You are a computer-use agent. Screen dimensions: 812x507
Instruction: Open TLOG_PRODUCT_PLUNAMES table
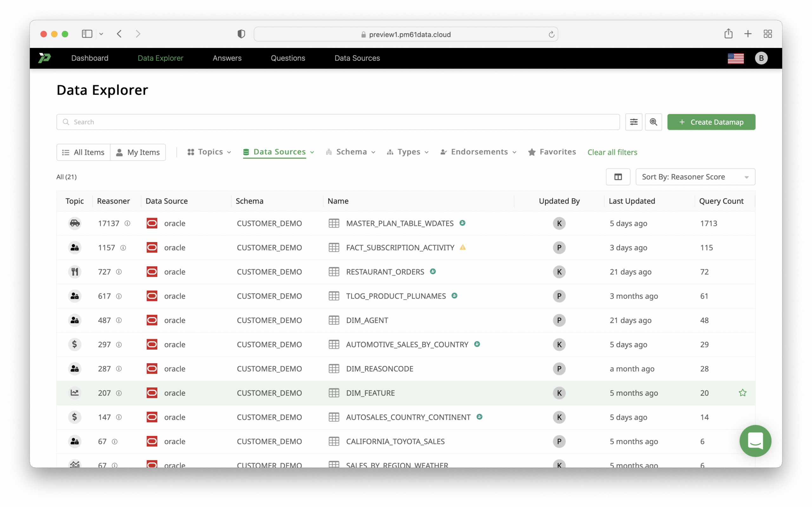pos(396,296)
